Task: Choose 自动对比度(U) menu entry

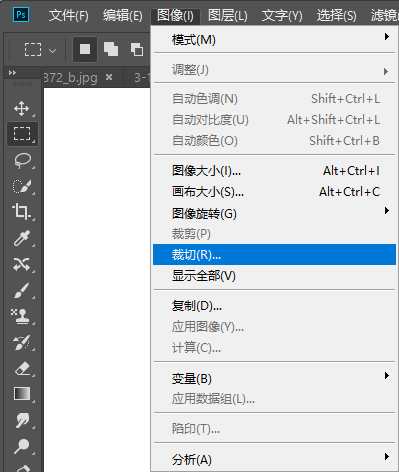Action: pyautogui.click(x=274, y=120)
